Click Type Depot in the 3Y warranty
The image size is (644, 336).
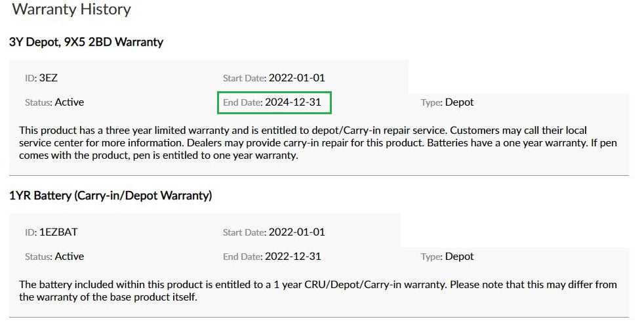click(x=447, y=102)
